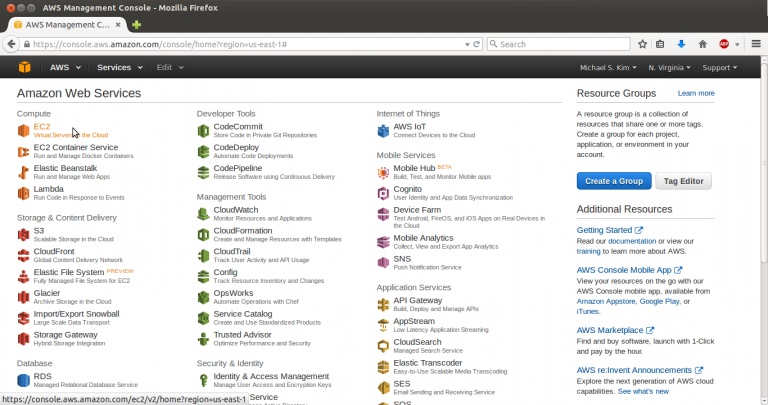
Task: Click the Firefox Search input field
Action: [558, 44]
